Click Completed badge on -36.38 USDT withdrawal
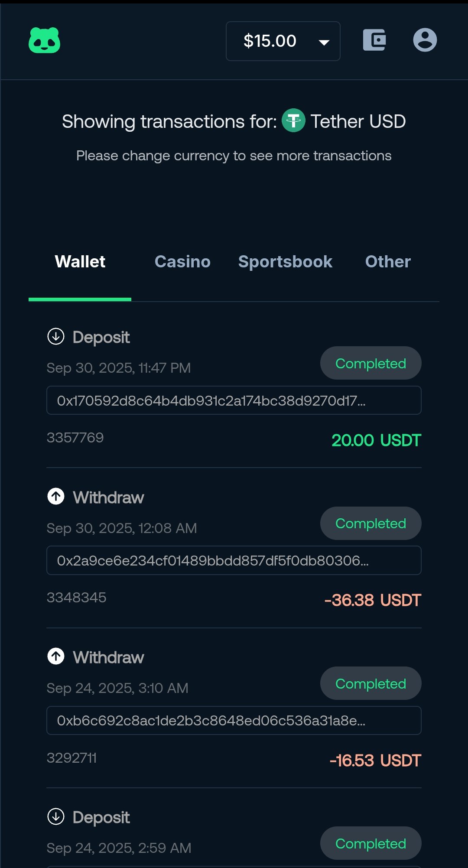This screenshot has height=868, width=468. (370, 523)
